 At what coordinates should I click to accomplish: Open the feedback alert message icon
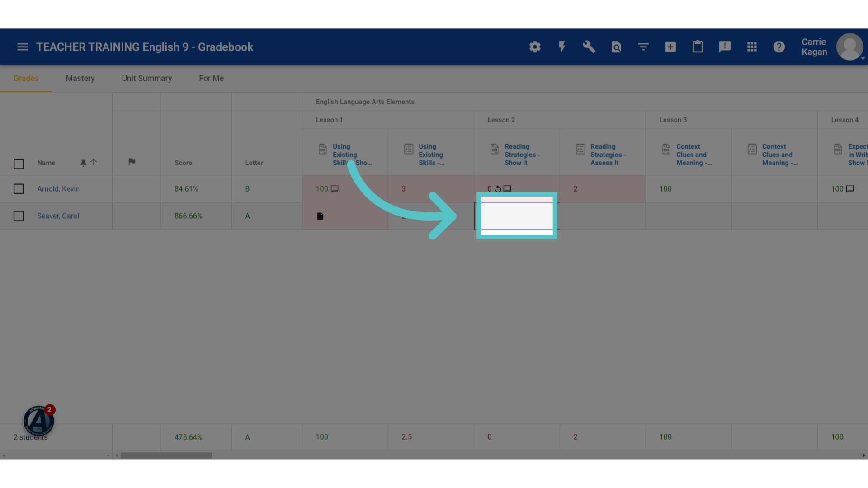click(725, 47)
